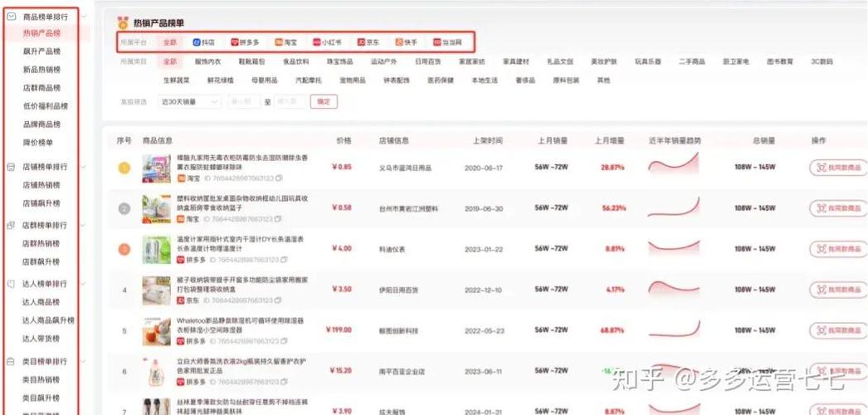This screenshot has width=868, height=415.
Task: Open the 近30天销量 dropdown
Action: pyautogui.click(x=189, y=102)
